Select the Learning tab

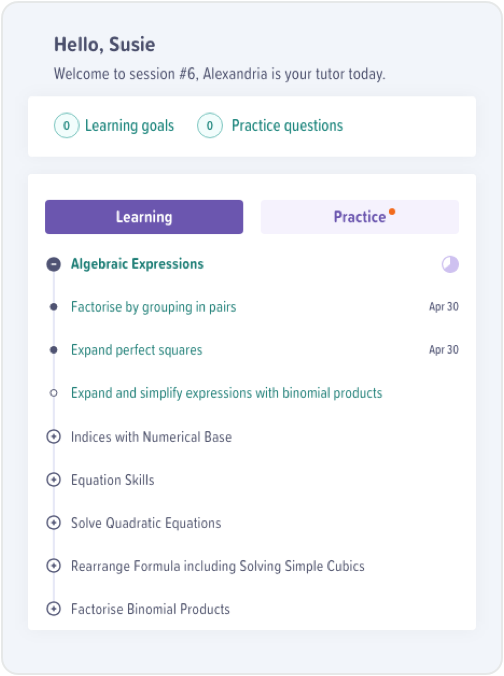point(144,217)
